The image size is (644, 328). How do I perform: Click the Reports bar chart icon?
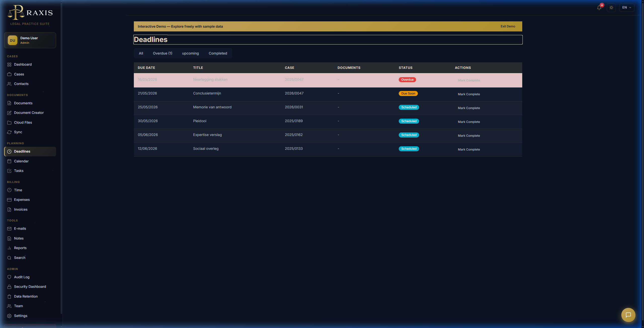click(9, 248)
